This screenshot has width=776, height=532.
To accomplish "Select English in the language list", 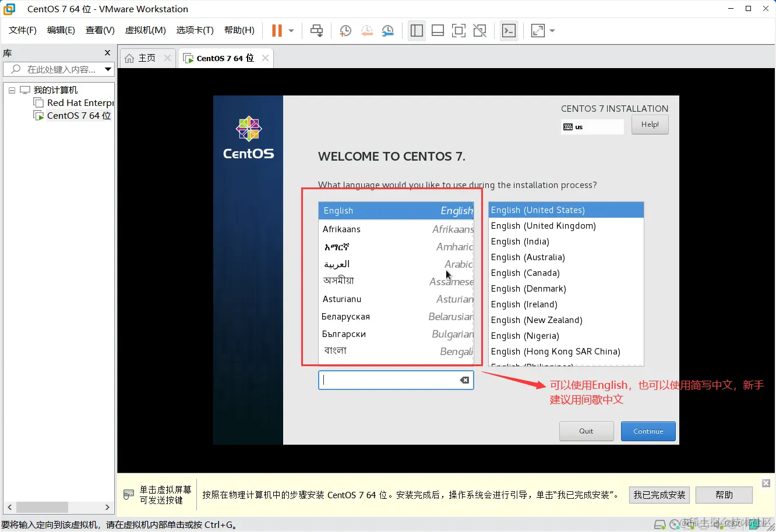I will click(396, 211).
